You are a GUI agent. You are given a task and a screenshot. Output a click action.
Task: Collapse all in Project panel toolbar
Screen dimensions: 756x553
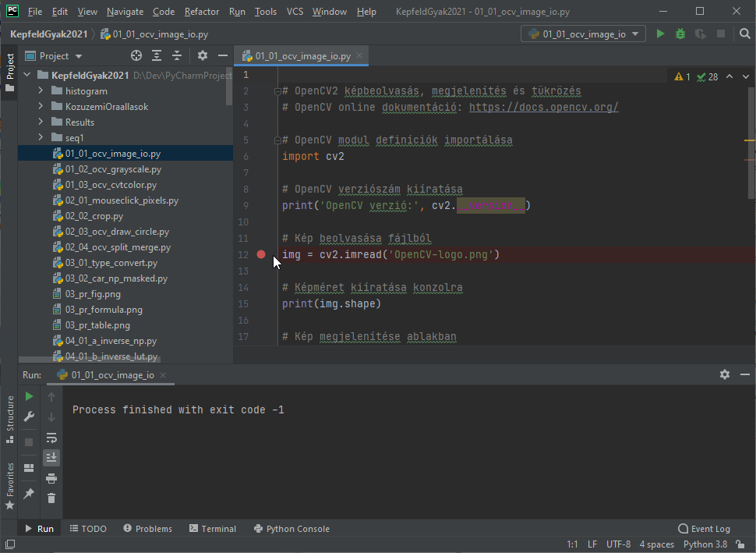(x=177, y=56)
